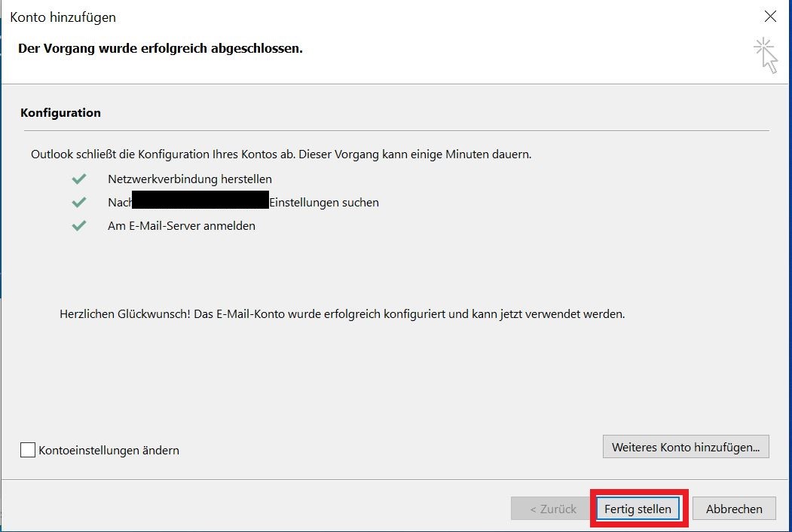Screen dimensions: 792x532
Task: Click the Konto hinzufügen title bar
Action: (63, 17)
